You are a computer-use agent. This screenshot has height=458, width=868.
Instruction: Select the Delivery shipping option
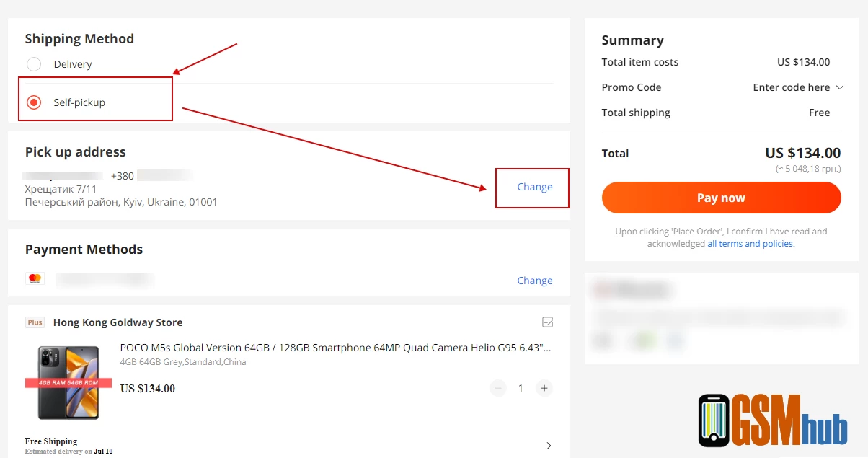coord(34,64)
